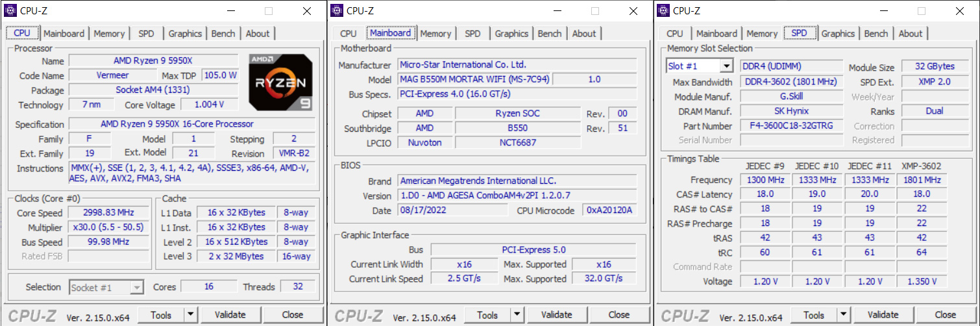Click the Part Number F4-3600C18-32GTRG
The width and height of the screenshot is (980, 326).
pos(792,126)
